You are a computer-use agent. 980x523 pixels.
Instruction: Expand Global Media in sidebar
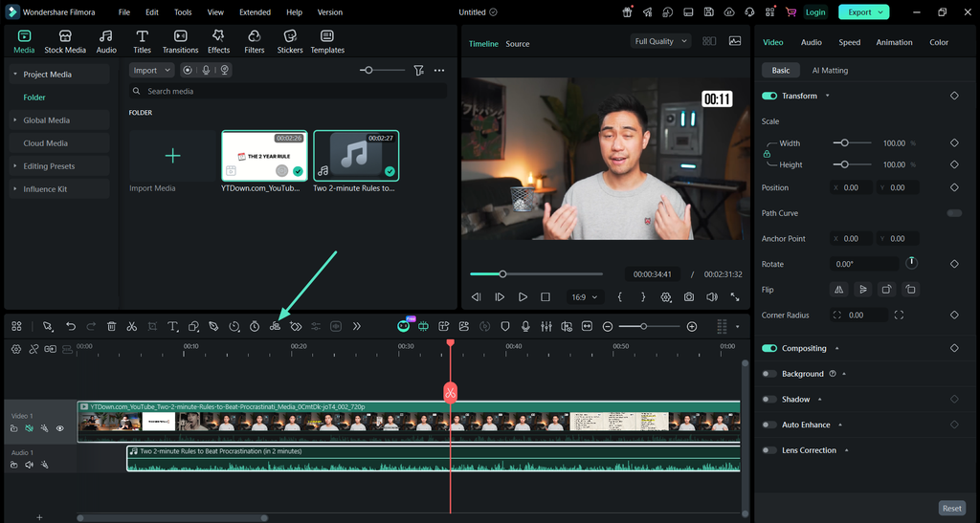[15, 120]
